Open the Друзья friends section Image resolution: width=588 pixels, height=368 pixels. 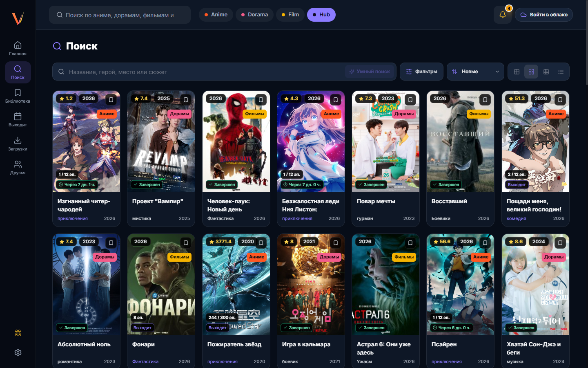click(x=18, y=168)
